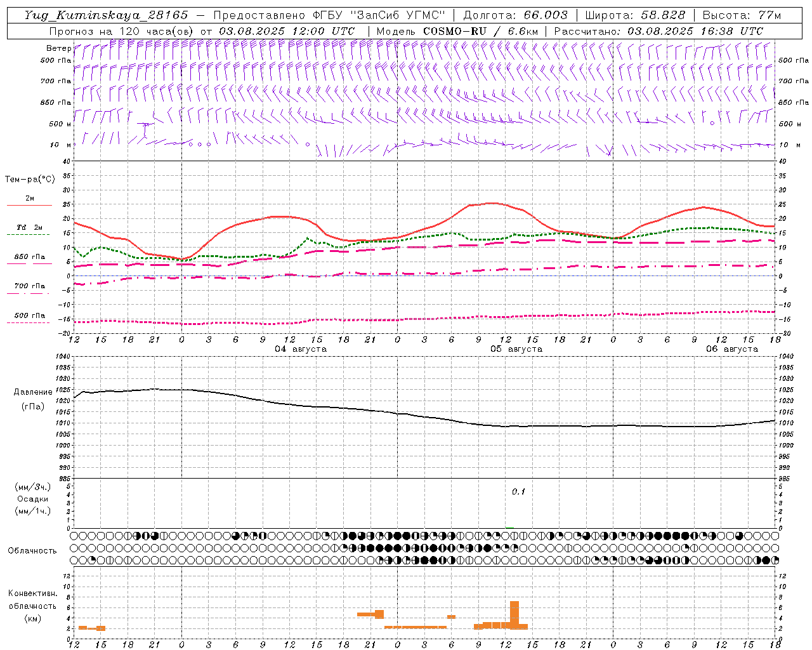Click the 2м temperature legend label

(30, 199)
